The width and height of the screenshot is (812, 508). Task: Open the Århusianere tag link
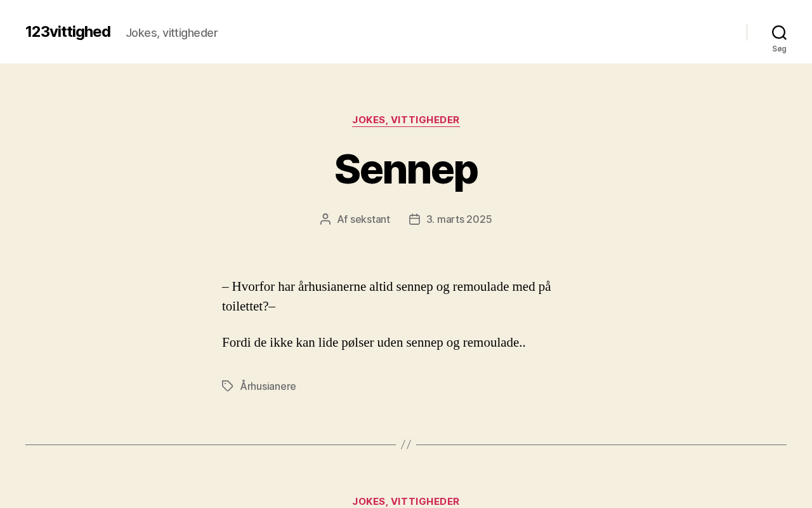click(x=268, y=386)
